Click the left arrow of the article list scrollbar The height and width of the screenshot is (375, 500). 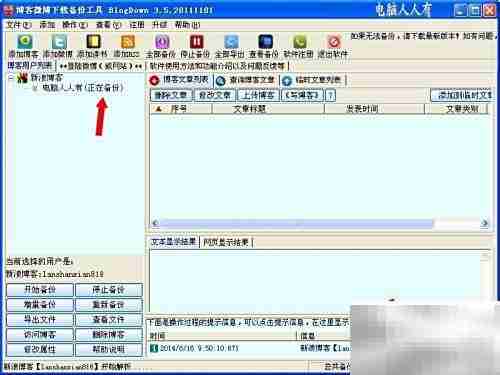point(155,223)
